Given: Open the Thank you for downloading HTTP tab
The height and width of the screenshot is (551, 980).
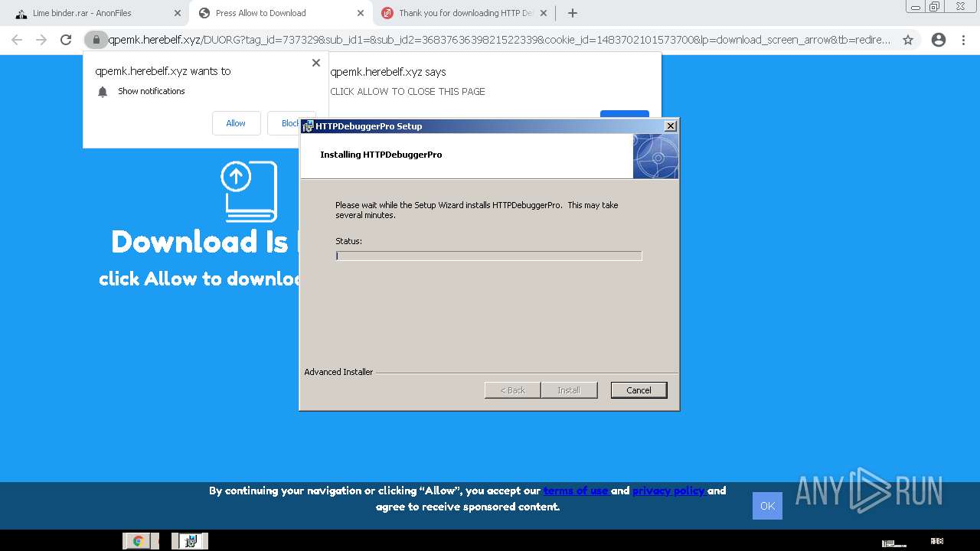Looking at the screenshot, I should tap(464, 13).
